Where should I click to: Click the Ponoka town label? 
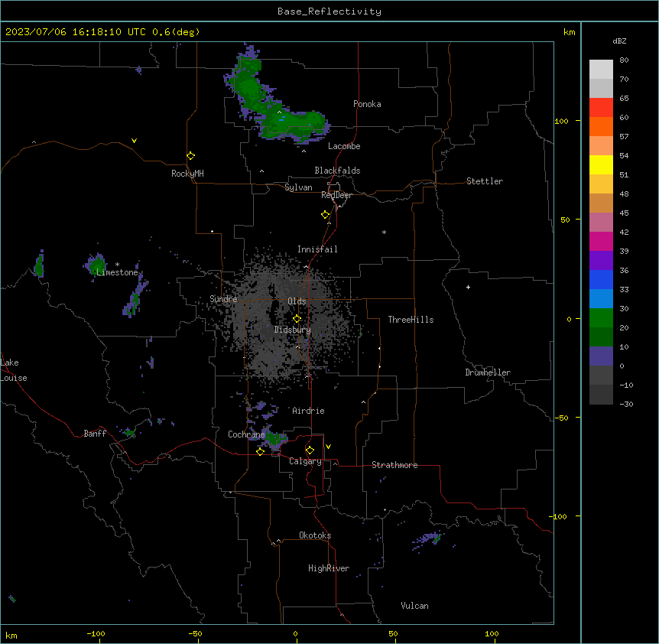[x=367, y=104]
